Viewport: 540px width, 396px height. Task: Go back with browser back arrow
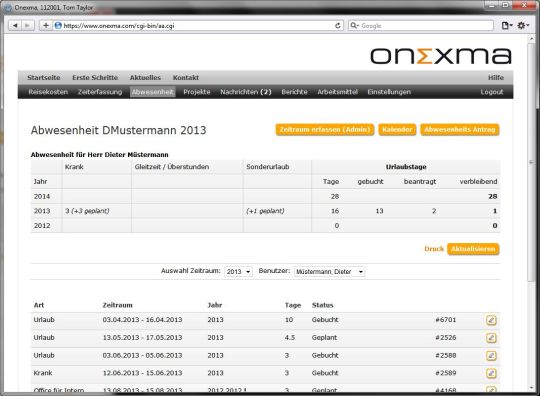point(14,25)
